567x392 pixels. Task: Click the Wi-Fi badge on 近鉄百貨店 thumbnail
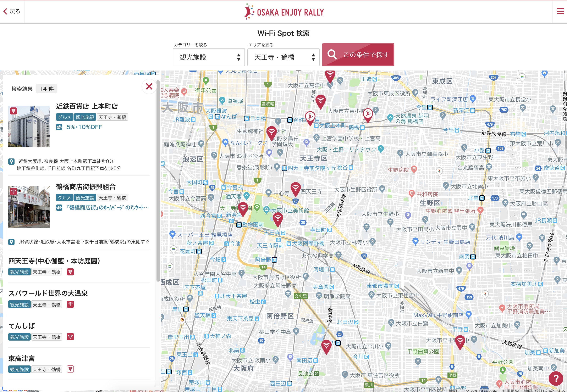pos(13,111)
